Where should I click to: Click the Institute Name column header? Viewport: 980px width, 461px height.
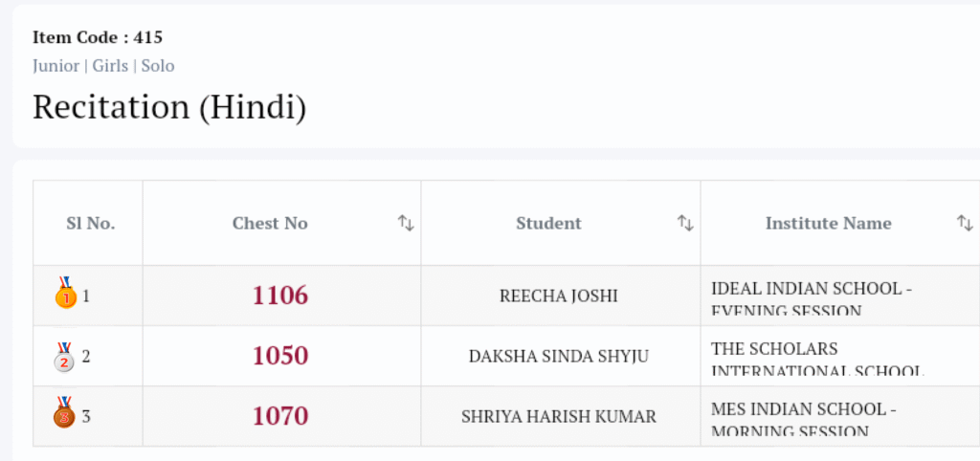click(x=828, y=223)
